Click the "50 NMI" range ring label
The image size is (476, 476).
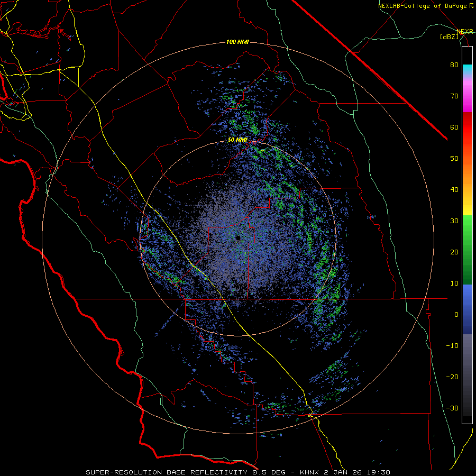[237, 140]
